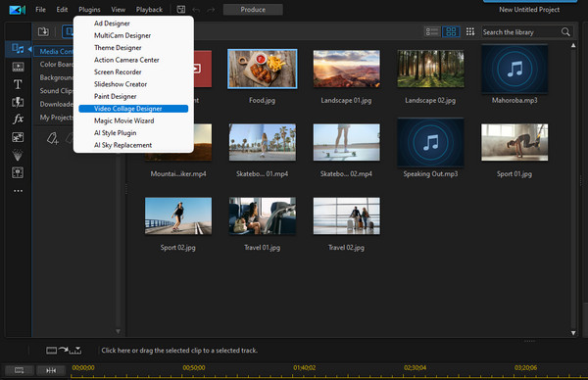Open the Project Room filmstrip icon
Screen dimensions: 588x380
(18, 67)
